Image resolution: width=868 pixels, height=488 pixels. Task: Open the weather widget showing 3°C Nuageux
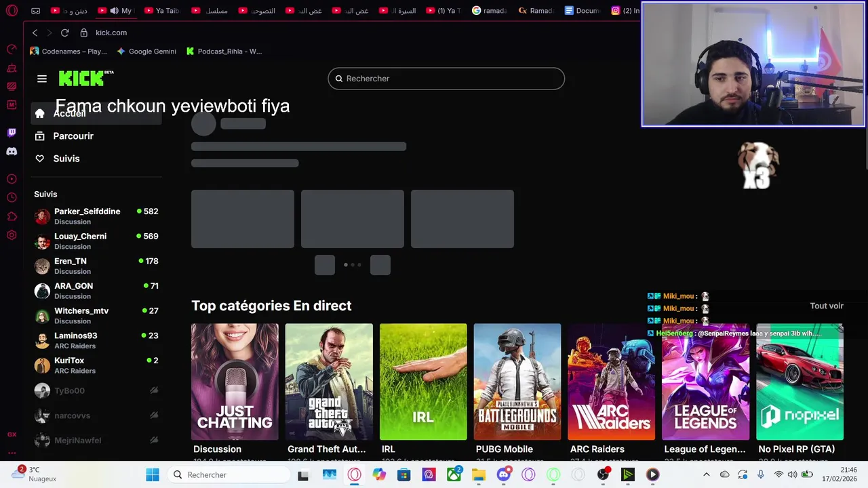[35, 474]
